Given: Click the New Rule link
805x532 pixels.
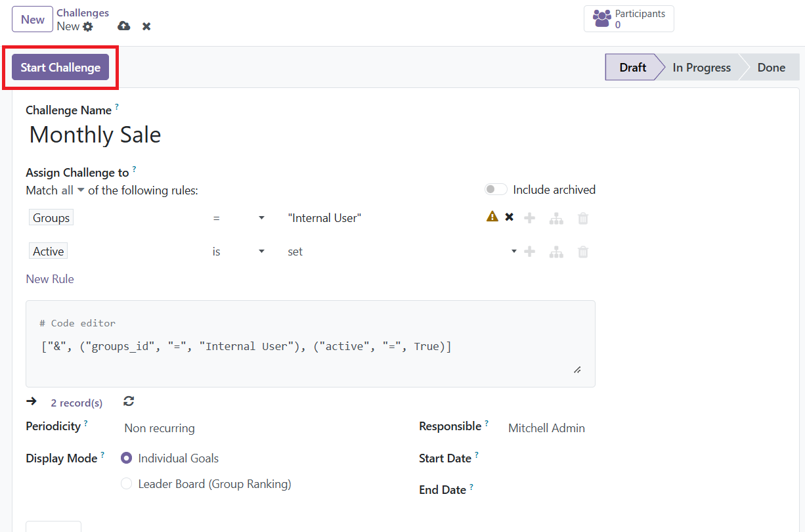Looking at the screenshot, I should [x=50, y=279].
